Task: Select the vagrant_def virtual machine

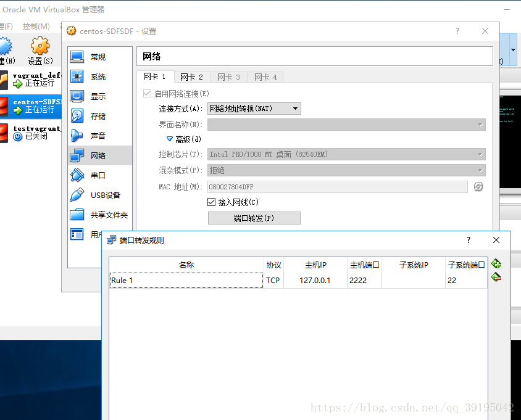Action: (31, 80)
